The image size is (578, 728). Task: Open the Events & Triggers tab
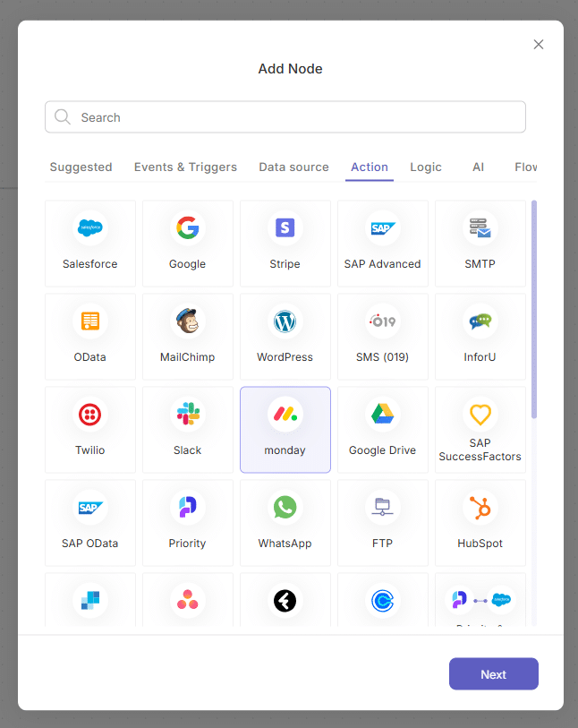click(x=185, y=167)
